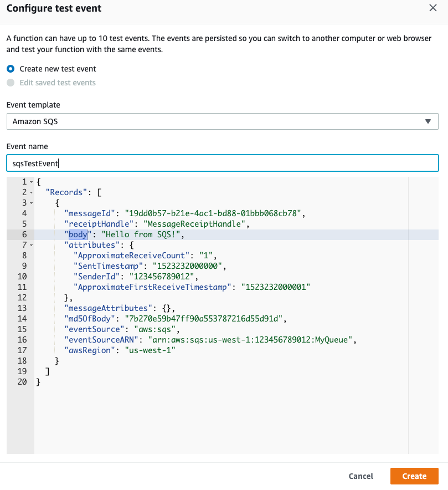Collapse the Records fold on line 2

[31, 192]
